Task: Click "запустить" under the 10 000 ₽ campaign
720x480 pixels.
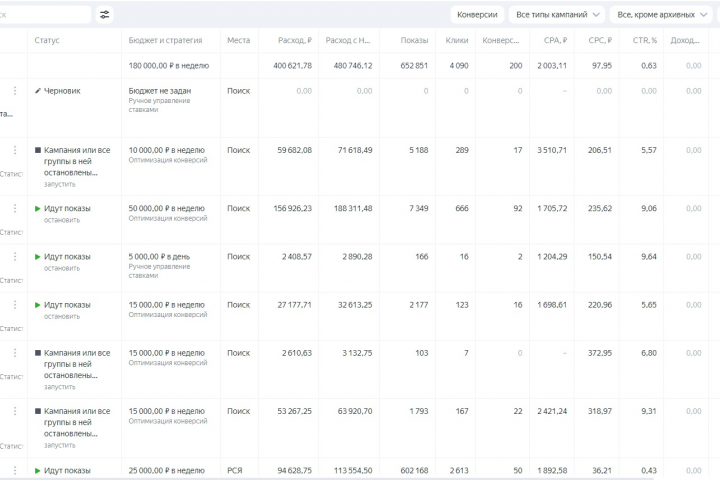Action: [59, 185]
